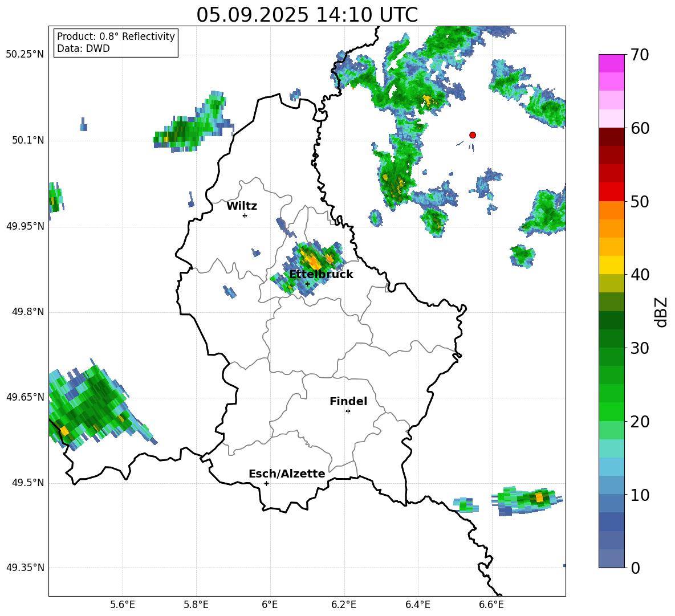Click the echo cell southeast near 6.7°E 49.45°N

pos(527,500)
